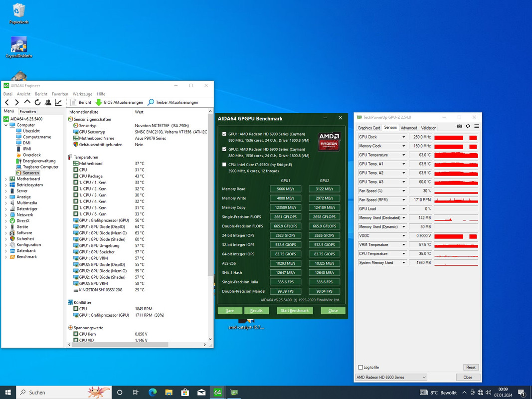Switch to Advanced tab in GPU-Z
Screen dimensions: 532x399
pyautogui.click(x=409, y=128)
